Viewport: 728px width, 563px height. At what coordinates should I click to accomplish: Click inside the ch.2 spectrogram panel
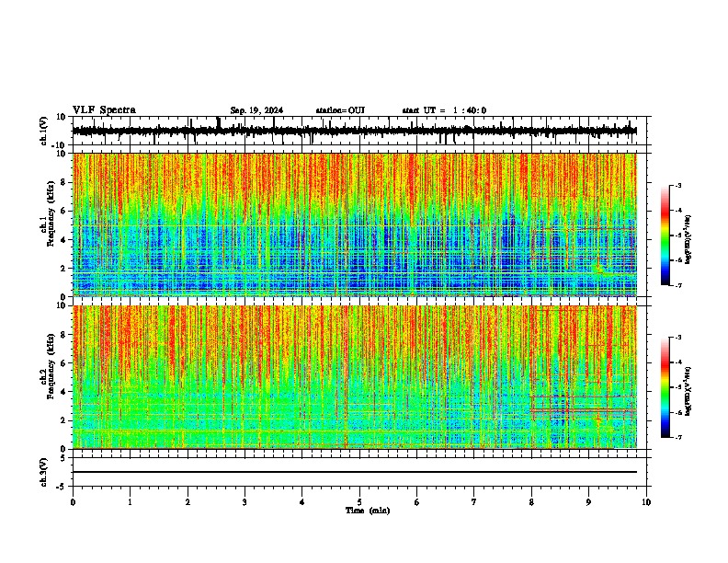pyautogui.click(x=354, y=377)
